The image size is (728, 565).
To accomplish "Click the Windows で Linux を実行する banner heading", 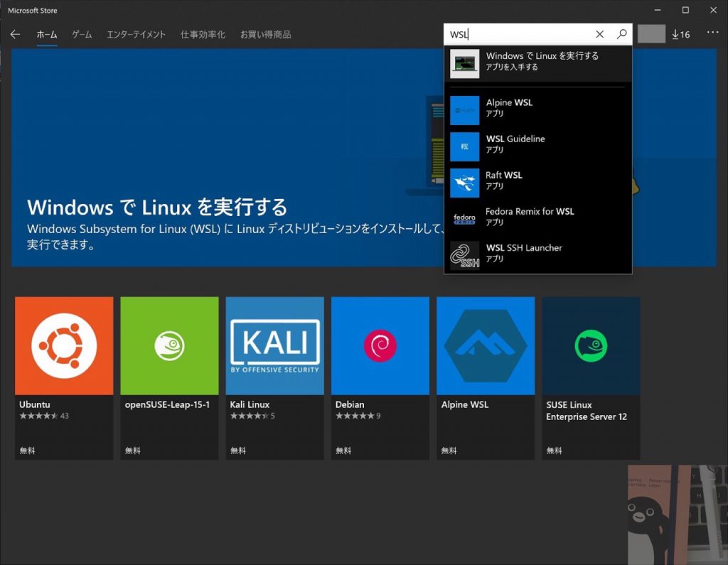I will click(157, 207).
